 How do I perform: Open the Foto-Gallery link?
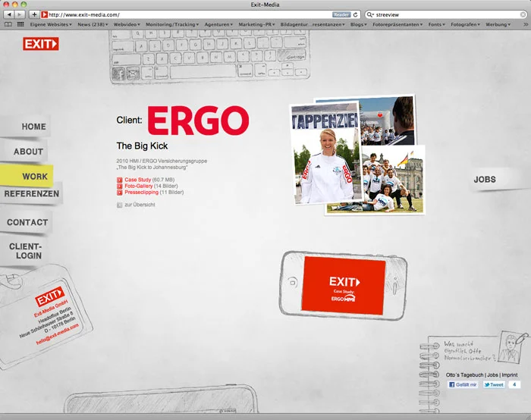coord(138,186)
